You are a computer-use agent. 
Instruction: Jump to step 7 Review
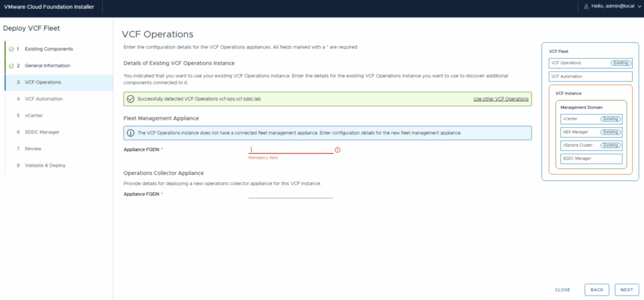point(33,149)
